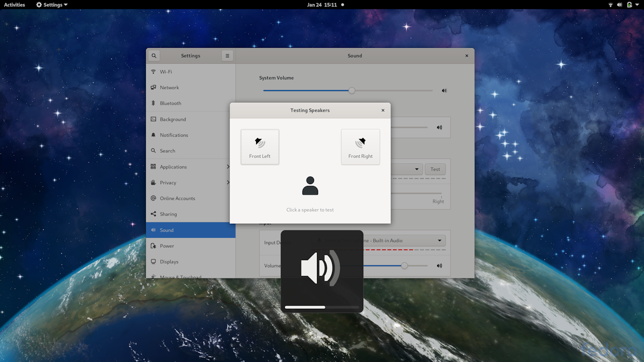Open the Settings hamburger menu
The width and height of the screenshot is (644, 362).
[227, 56]
